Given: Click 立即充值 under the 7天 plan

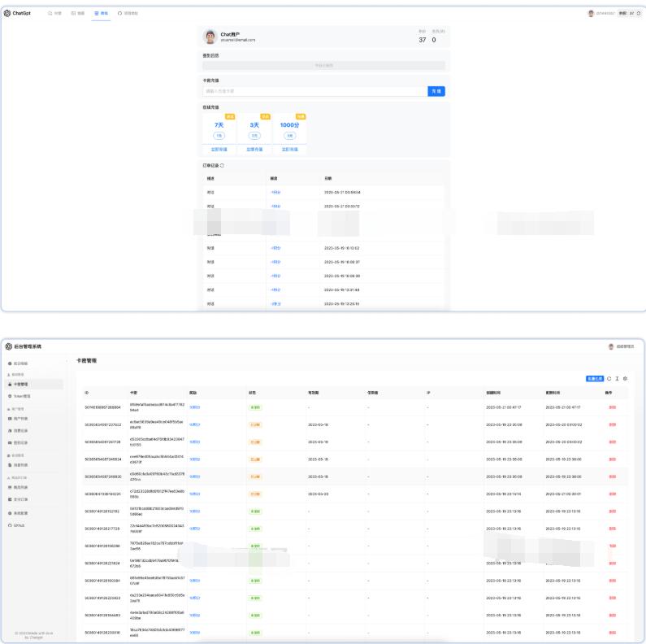Looking at the screenshot, I should pos(219,150).
